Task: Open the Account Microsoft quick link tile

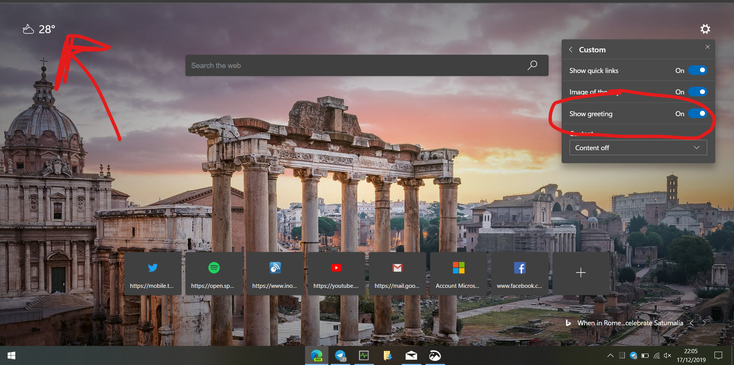Action: tap(458, 274)
